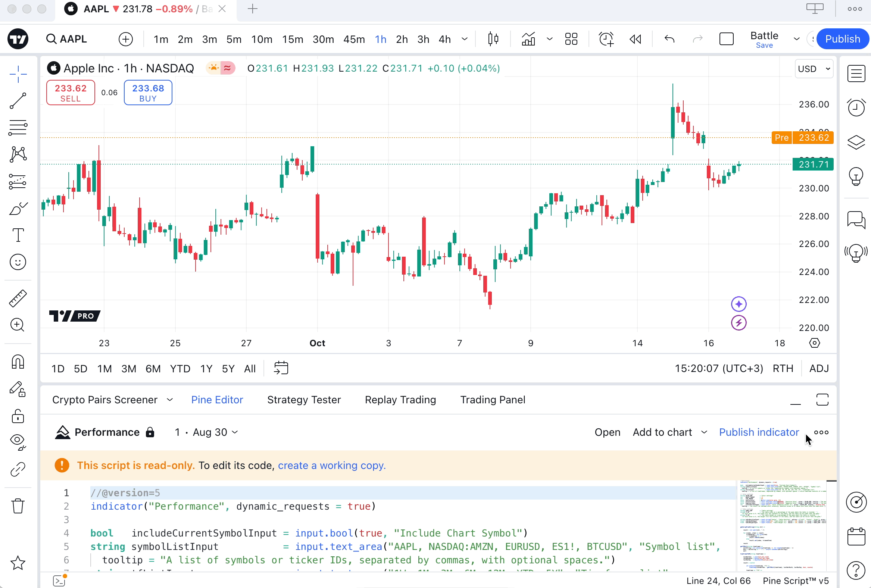Screen dimensions: 871x588
Task: Activate the zoom in tool
Action: [18, 325]
